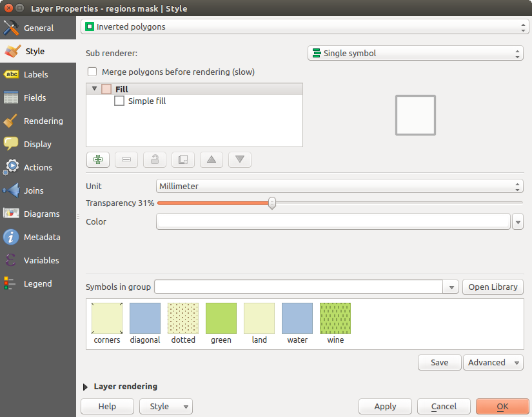Move symbol layer down with arrow icon

click(x=239, y=159)
